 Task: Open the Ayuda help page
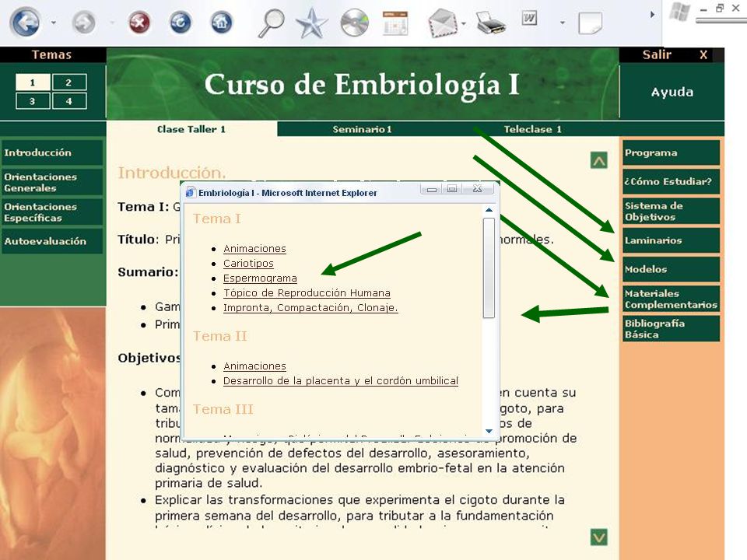(672, 92)
